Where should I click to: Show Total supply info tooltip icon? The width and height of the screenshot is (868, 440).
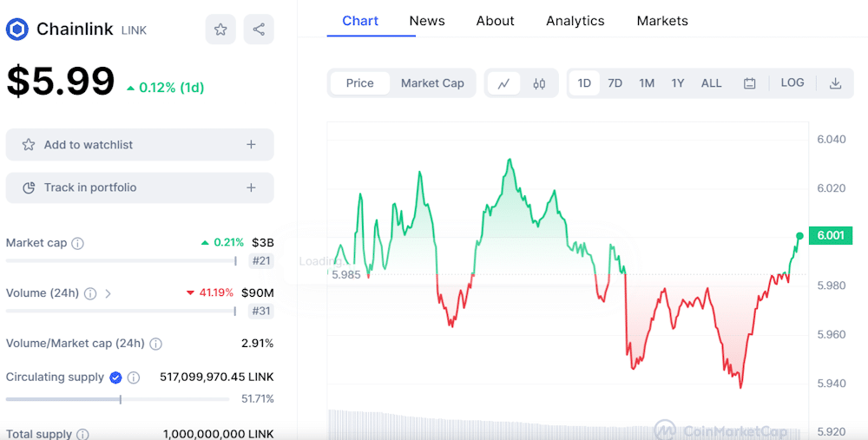coord(82,435)
